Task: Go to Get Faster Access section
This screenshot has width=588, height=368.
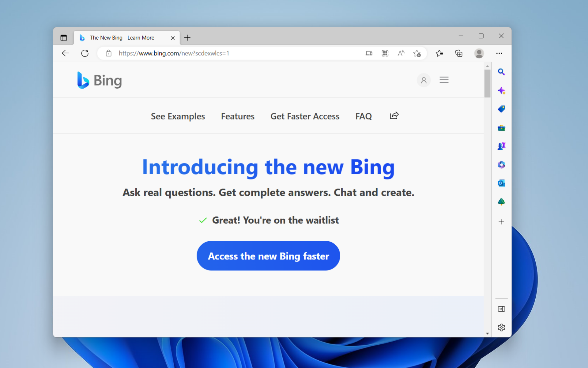Action: click(305, 116)
